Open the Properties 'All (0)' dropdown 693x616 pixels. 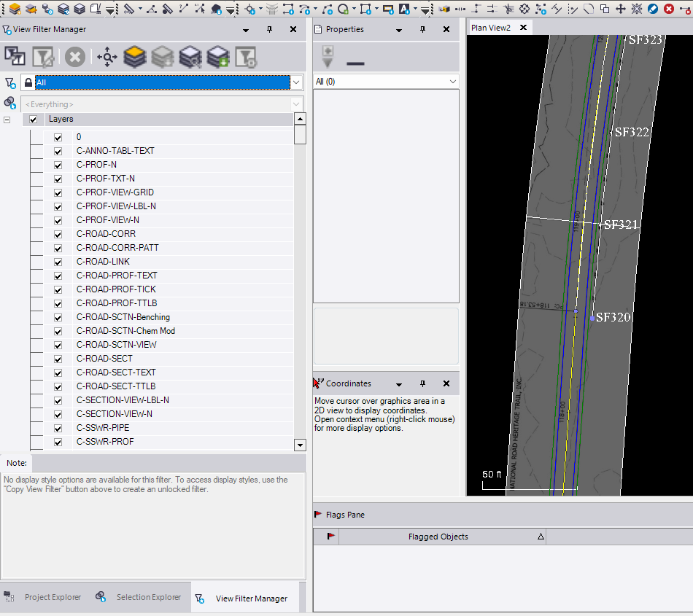pos(453,82)
